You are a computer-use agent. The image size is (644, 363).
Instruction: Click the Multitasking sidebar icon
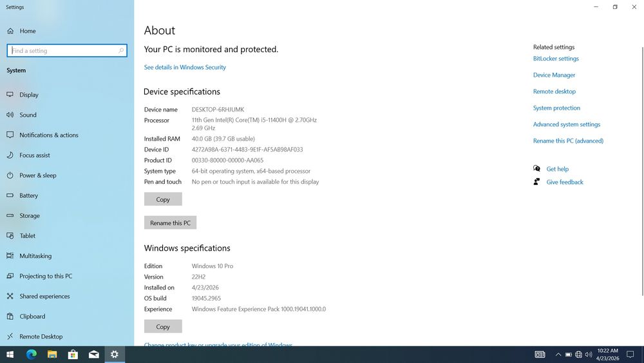click(x=10, y=256)
